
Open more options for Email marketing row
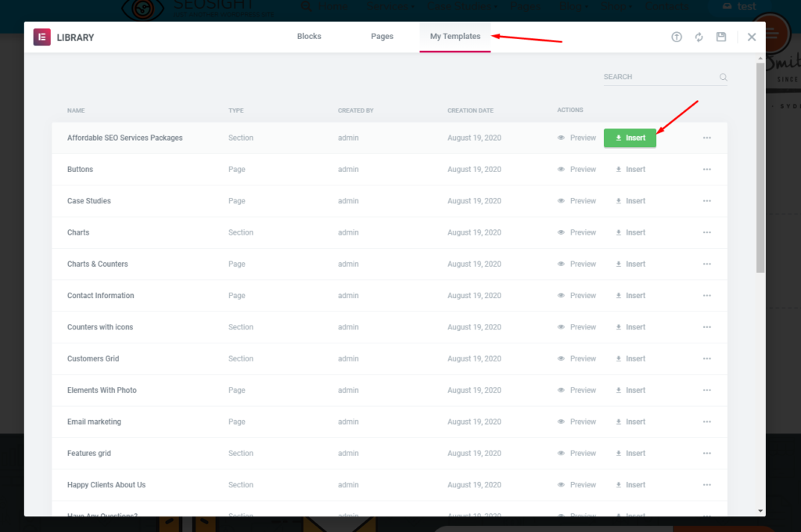[x=707, y=422]
